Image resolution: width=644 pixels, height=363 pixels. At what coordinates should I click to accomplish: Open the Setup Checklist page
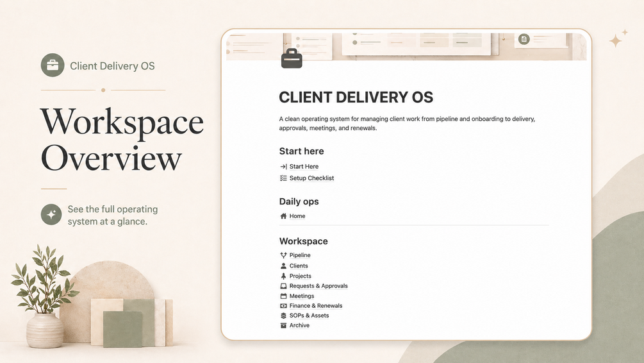pyautogui.click(x=311, y=178)
